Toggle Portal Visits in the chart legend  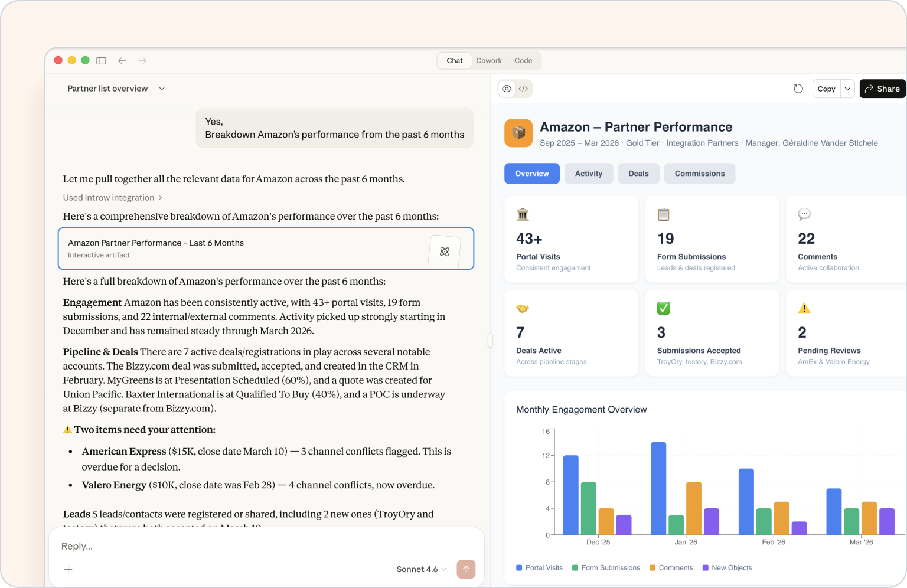point(539,567)
